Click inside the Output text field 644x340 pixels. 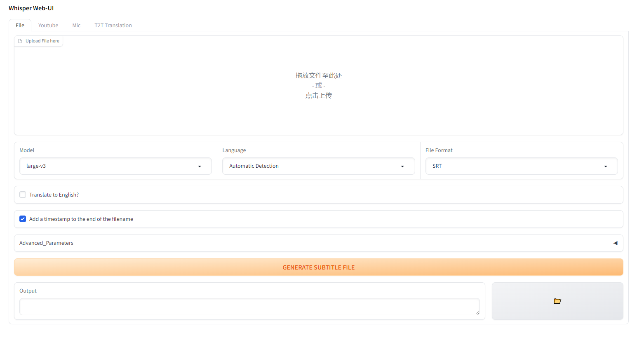tap(247, 307)
